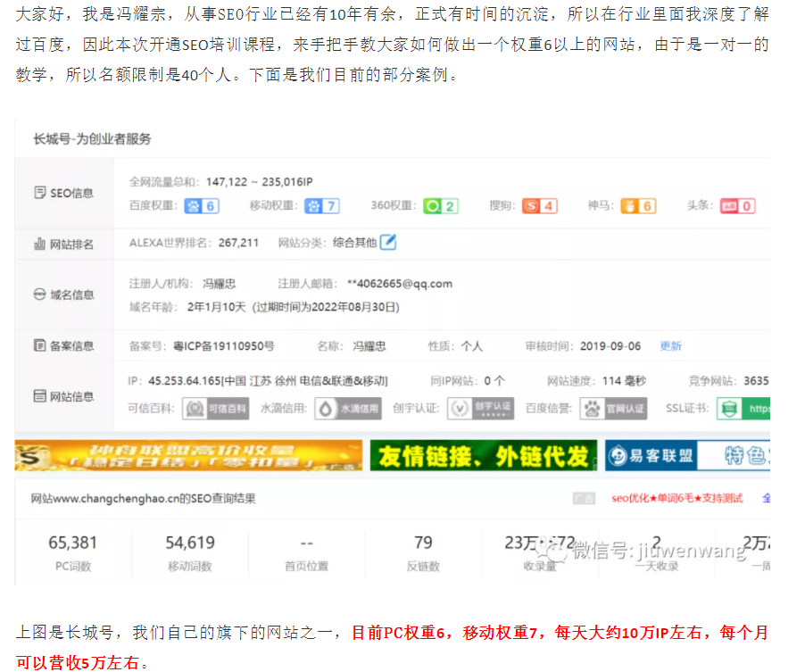
Task: Click the mobile weight 7 badge
Action: pyautogui.click(x=322, y=206)
